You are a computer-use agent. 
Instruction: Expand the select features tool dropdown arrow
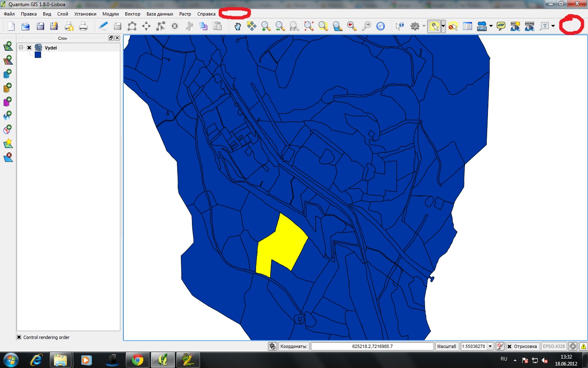tap(443, 26)
